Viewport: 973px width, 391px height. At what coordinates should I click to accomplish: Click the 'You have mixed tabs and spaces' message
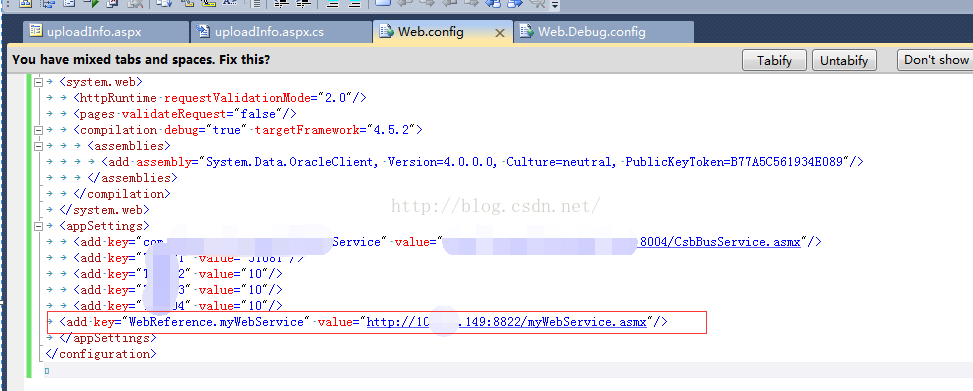[x=141, y=60]
